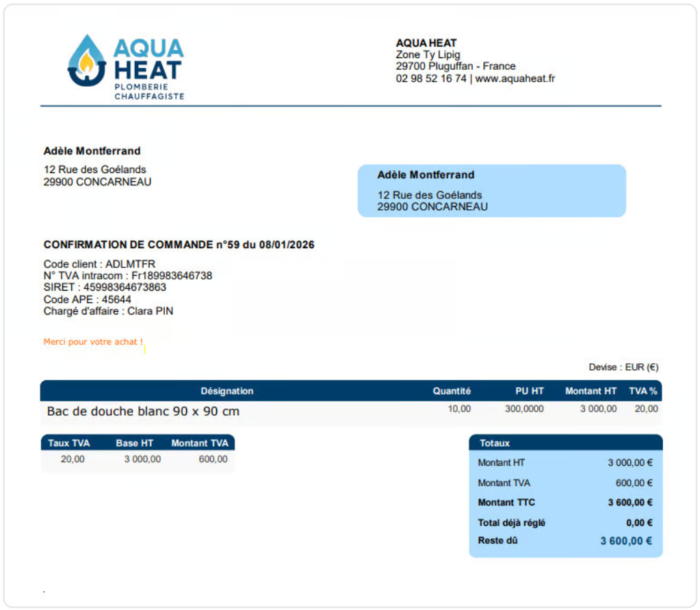Viewport: 700px width, 610px height.
Task: Click the Aqua Heat water drop logo
Action: (x=86, y=62)
